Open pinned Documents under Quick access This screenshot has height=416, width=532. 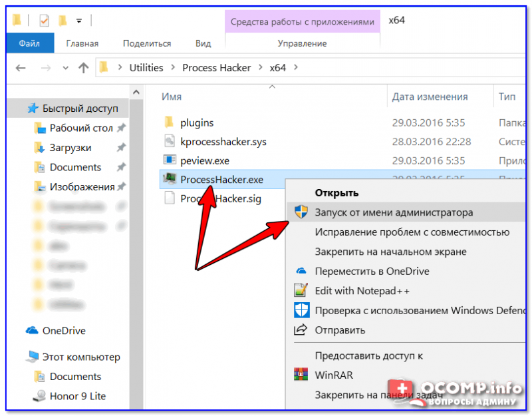point(75,167)
